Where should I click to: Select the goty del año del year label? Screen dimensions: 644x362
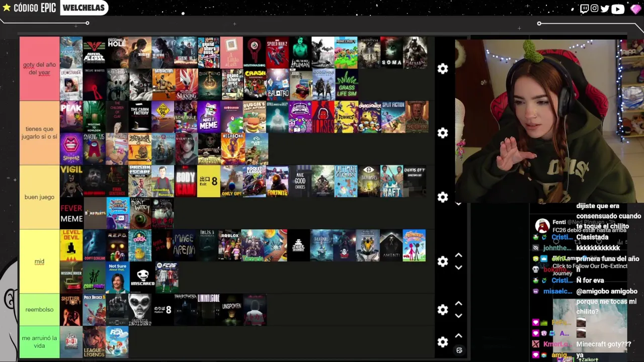click(x=39, y=68)
